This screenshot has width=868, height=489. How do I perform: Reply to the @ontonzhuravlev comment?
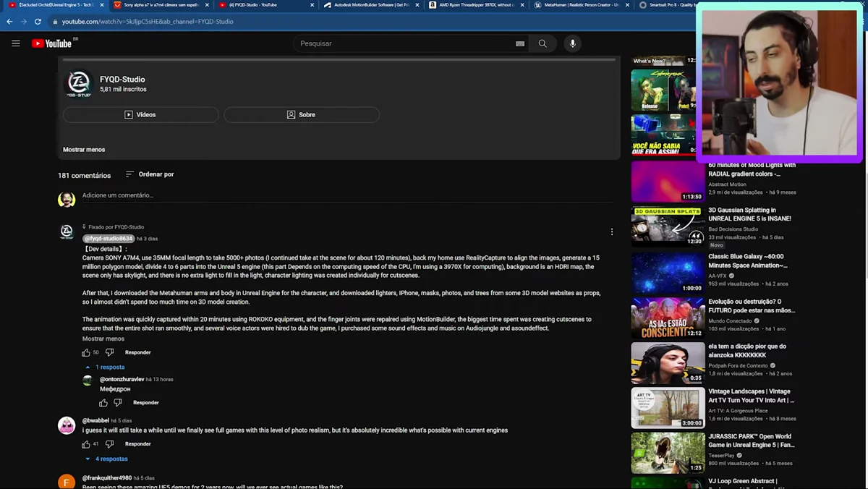point(146,402)
